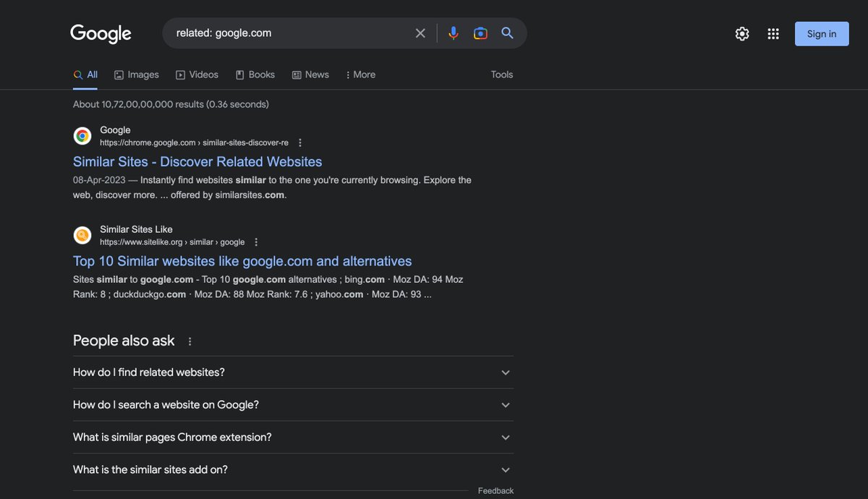Click the '08-Apr-2023' result snippet
Image resolution: width=868 pixels, height=499 pixels.
[x=272, y=187]
